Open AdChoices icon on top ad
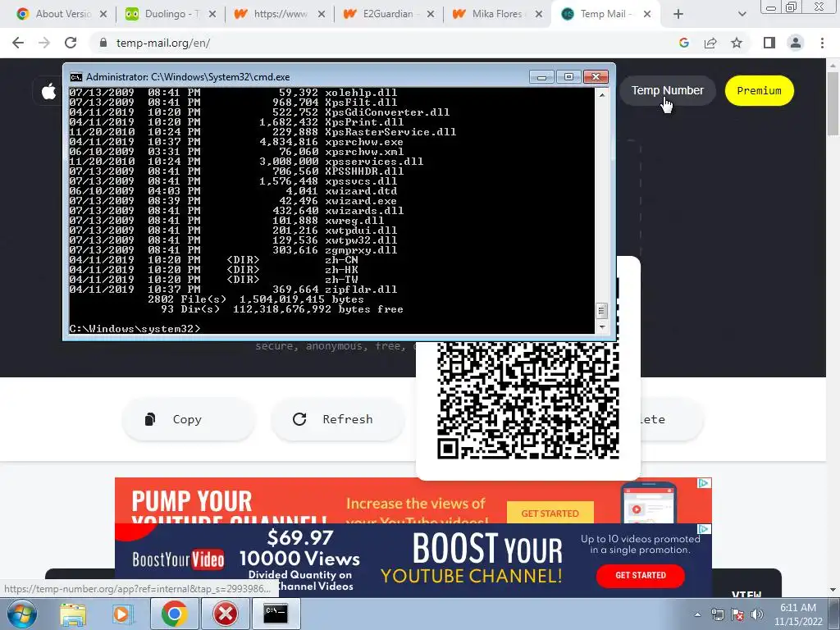The width and height of the screenshot is (840, 630). [704, 483]
